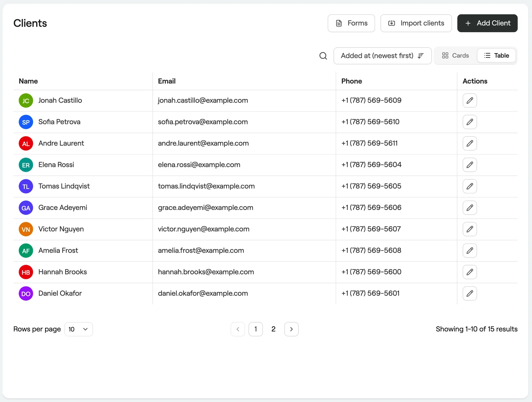Switch to Cards view
The width and height of the screenshot is (532, 402).
[x=456, y=55]
